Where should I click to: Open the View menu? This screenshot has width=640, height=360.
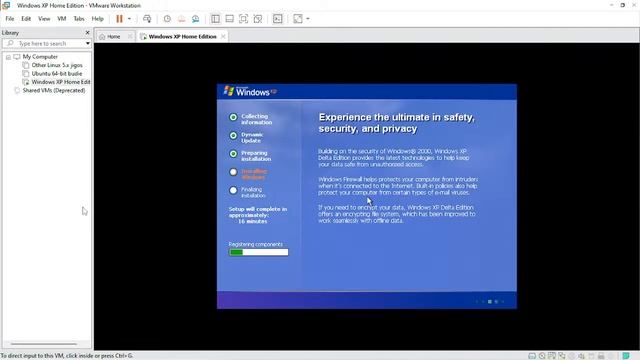pos(44,19)
